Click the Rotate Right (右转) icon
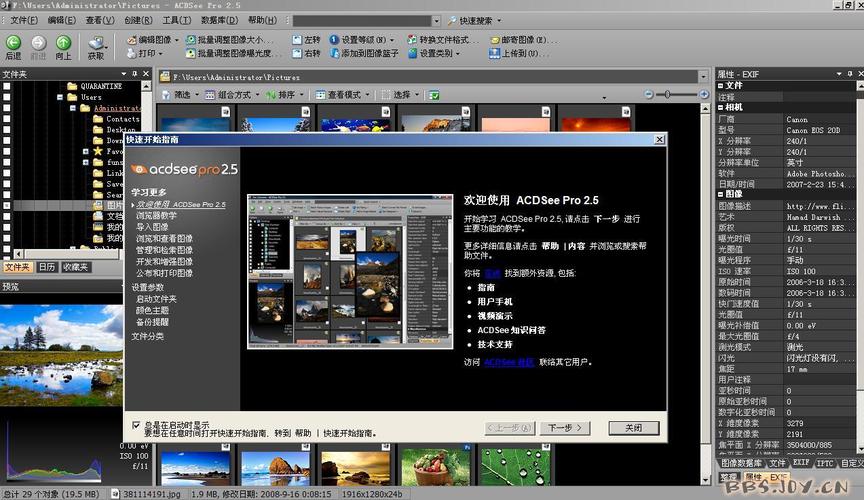The width and height of the screenshot is (864, 500). click(x=297, y=53)
